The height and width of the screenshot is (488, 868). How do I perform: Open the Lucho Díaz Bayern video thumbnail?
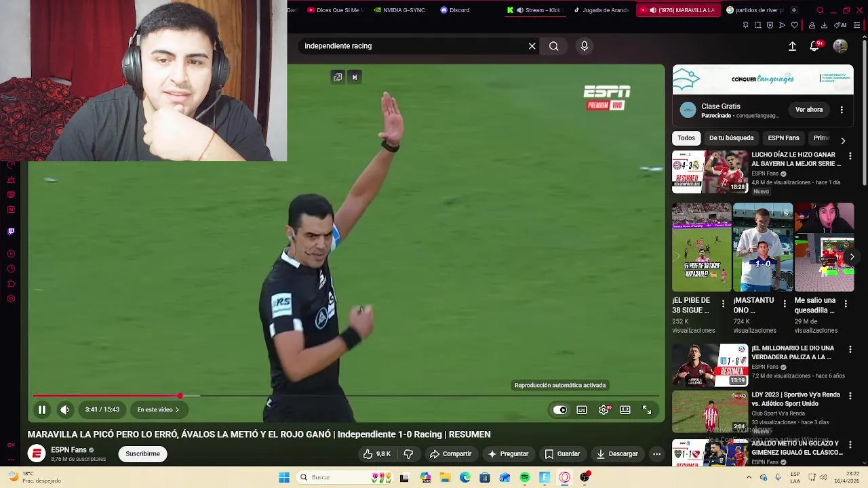[709, 172]
